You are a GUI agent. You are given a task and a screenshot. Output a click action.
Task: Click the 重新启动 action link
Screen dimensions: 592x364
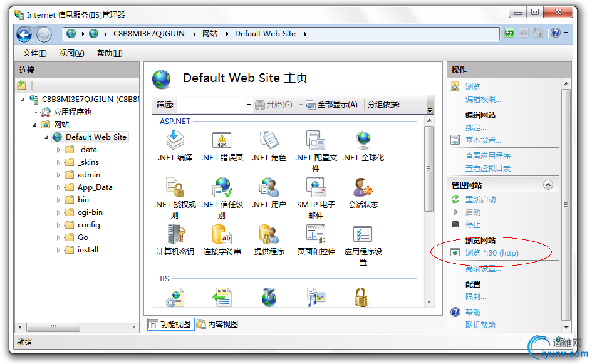click(x=480, y=199)
